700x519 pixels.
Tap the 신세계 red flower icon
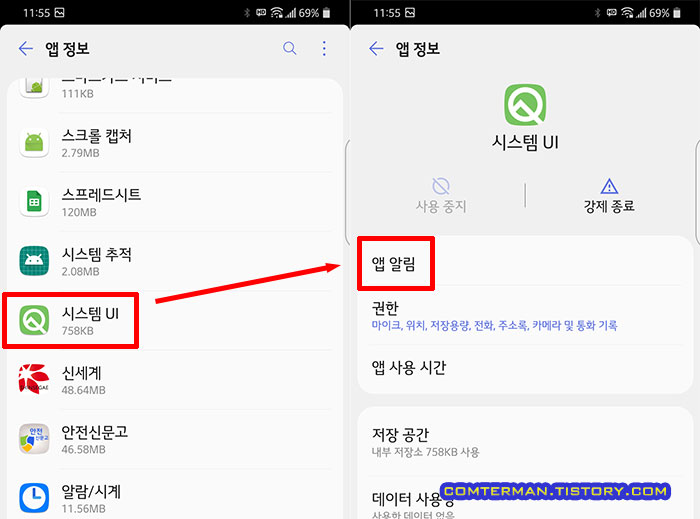34,379
